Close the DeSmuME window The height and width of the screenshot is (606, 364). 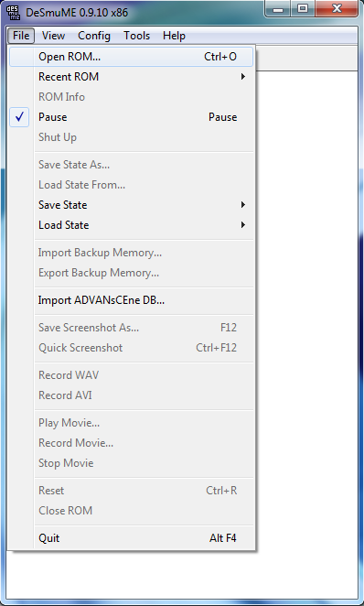(x=337, y=9)
